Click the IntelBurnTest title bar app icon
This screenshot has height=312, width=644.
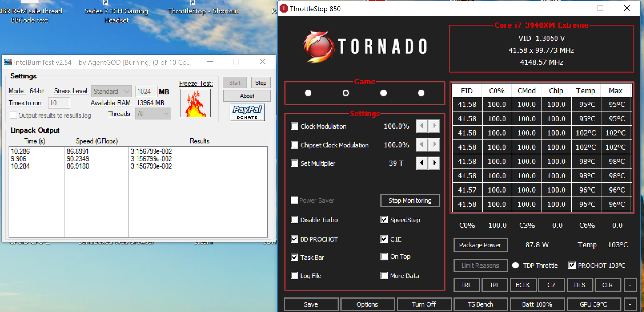coord(8,62)
